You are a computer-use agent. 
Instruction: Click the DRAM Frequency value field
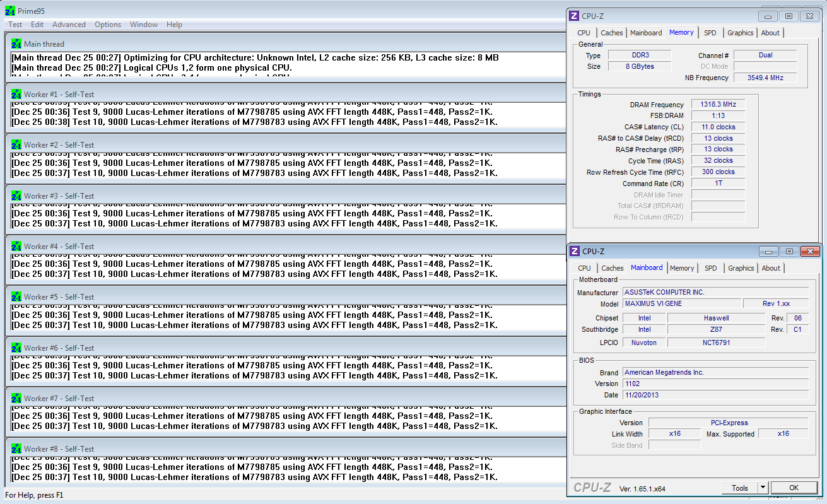pos(718,105)
